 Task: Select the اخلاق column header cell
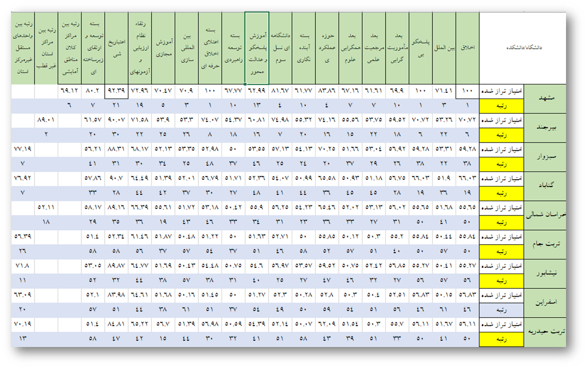pyautogui.click(x=467, y=48)
